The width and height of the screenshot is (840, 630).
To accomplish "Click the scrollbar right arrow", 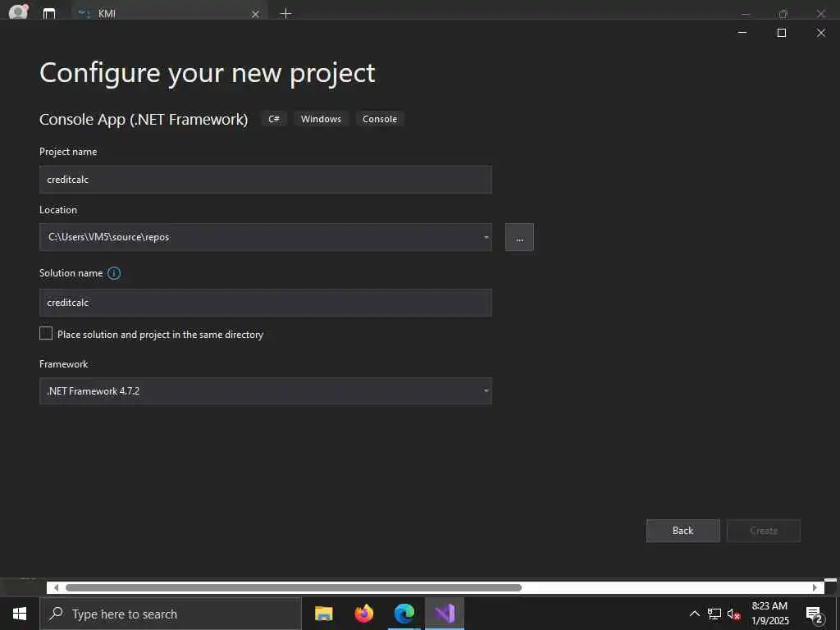I will click(x=815, y=587).
